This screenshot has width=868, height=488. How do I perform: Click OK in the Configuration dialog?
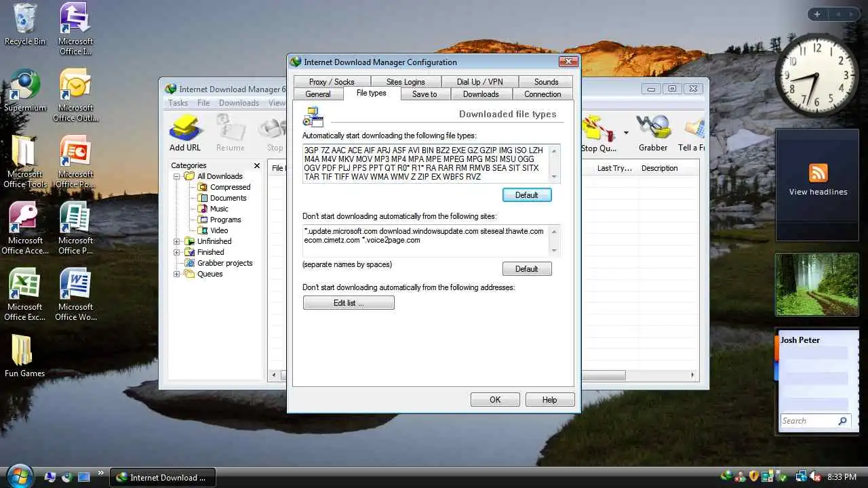(x=495, y=400)
